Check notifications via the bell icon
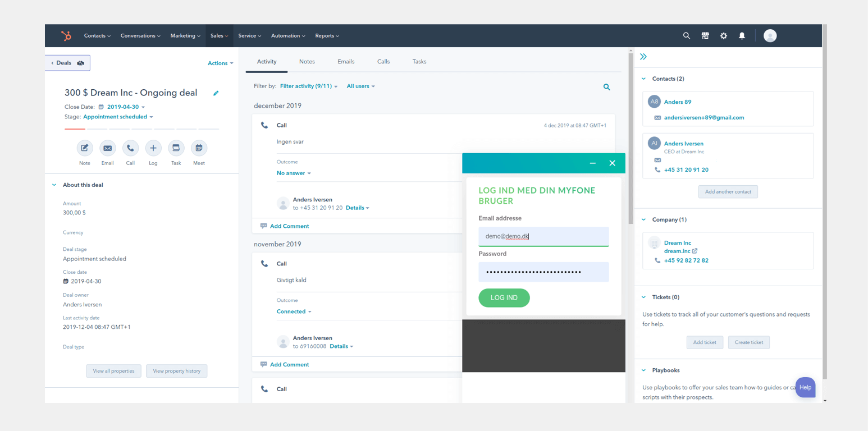The width and height of the screenshot is (868, 431). (x=742, y=35)
